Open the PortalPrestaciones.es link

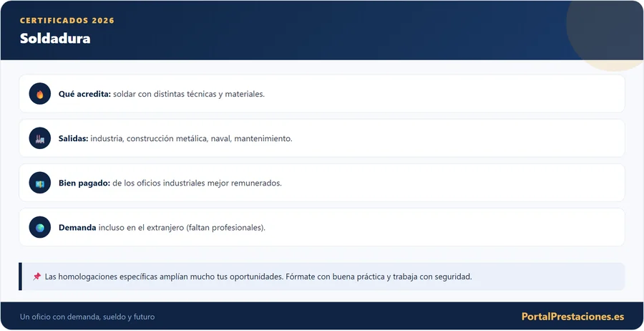[572, 317]
